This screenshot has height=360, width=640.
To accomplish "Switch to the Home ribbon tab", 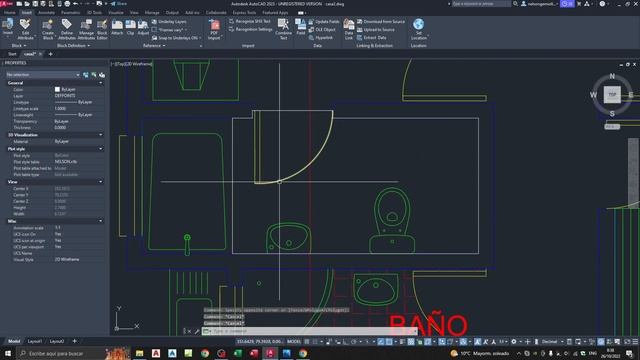I will [9, 13].
